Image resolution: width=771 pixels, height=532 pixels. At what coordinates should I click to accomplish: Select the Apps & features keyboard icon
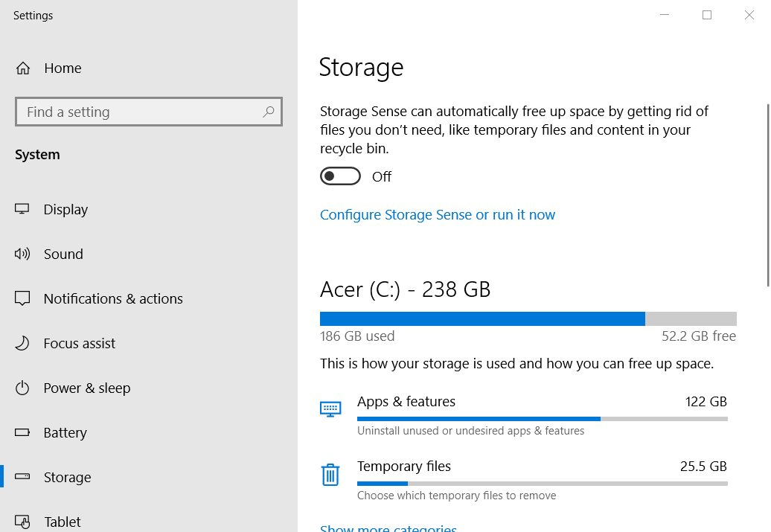coord(330,408)
